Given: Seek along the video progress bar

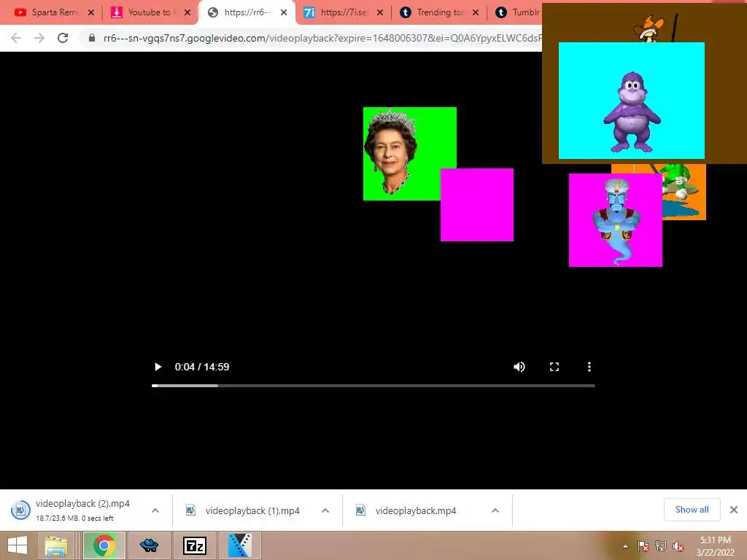Looking at the screenshot, I should tap(373, 386).
